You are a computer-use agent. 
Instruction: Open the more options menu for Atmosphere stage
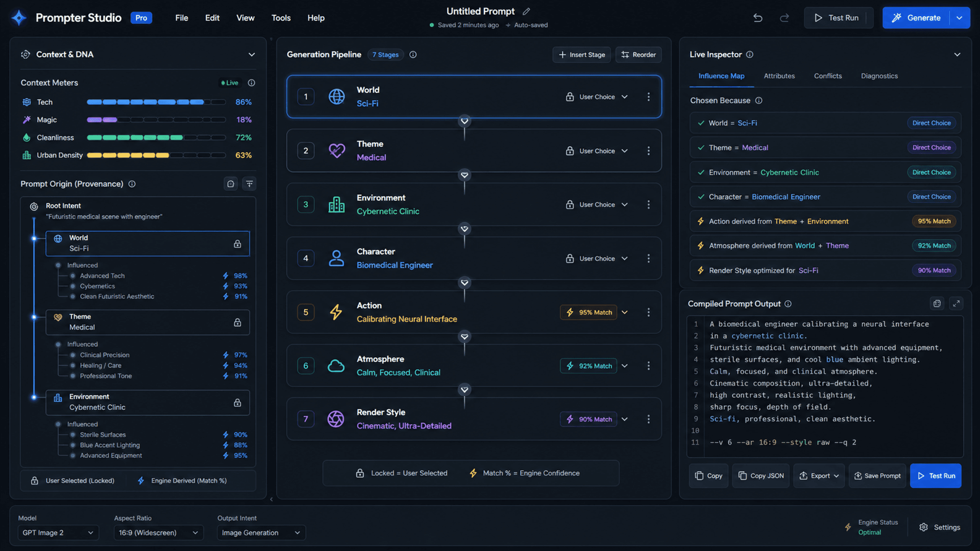coord(648,365)
